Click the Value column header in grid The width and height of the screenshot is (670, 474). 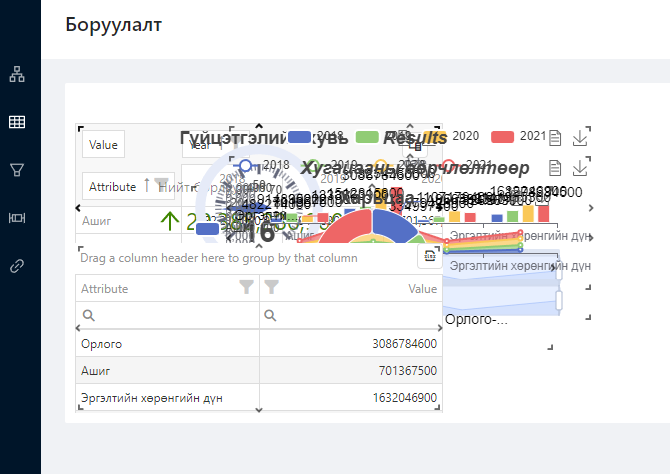[x=351, y=288]
